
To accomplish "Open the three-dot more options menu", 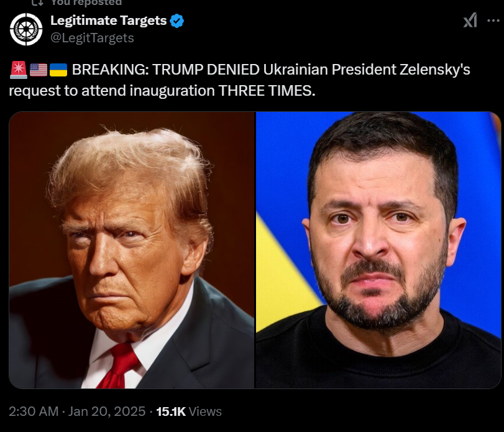I will click(493, 21).
